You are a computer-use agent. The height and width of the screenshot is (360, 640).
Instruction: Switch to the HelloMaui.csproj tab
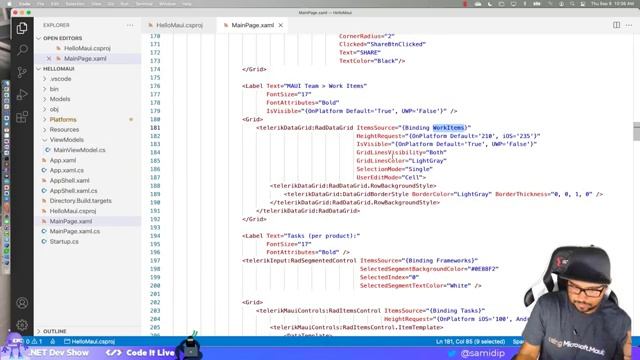coord(179,25)
